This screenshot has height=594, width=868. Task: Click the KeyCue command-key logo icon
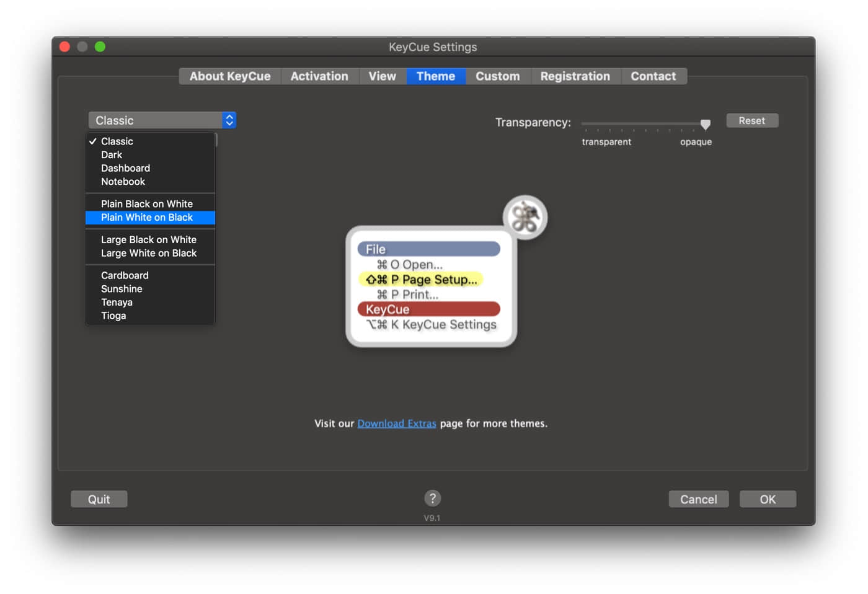[525, 217]
